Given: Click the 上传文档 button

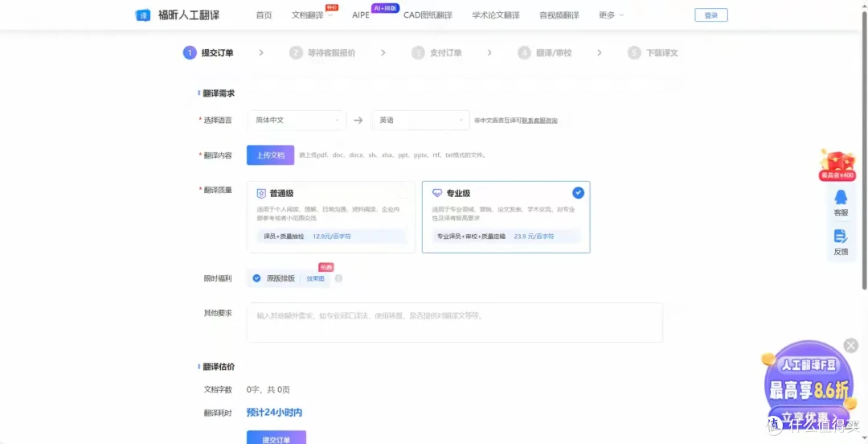Looking at the screenshot, I should pos(270,155).
